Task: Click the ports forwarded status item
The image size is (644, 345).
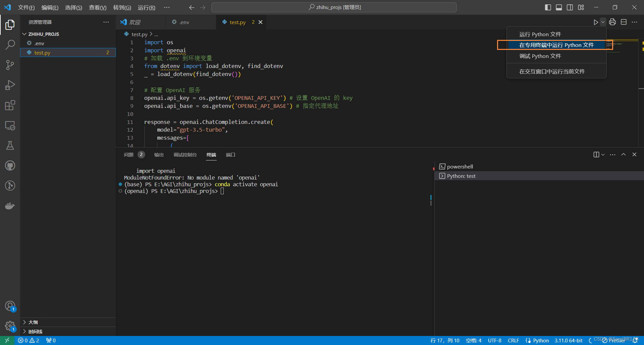Action: [x=51, y=340]
